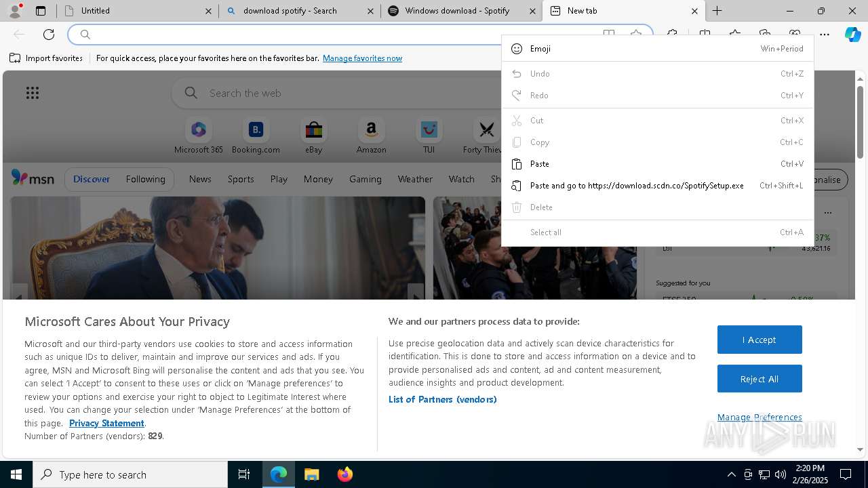868x488 pixels.
Task: Close the download spotify - Search tab
Action: click(370, 11)
